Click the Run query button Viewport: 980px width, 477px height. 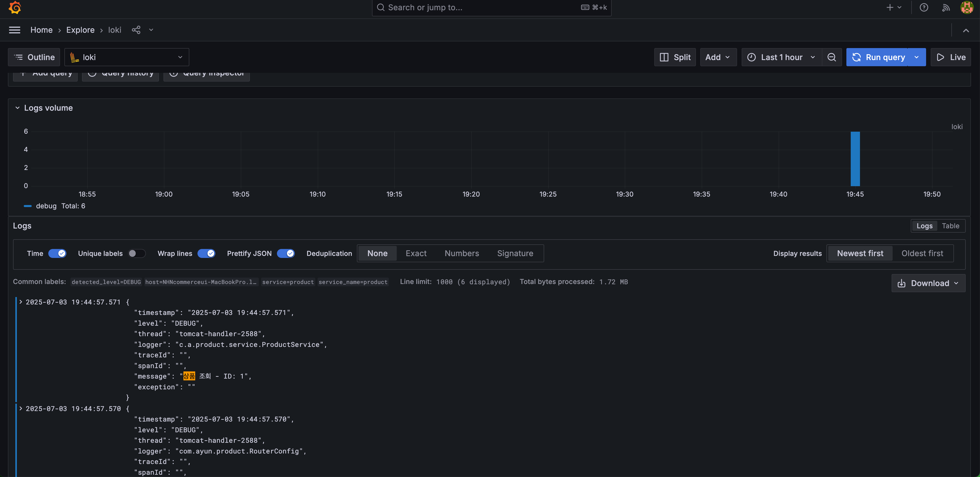877,57
